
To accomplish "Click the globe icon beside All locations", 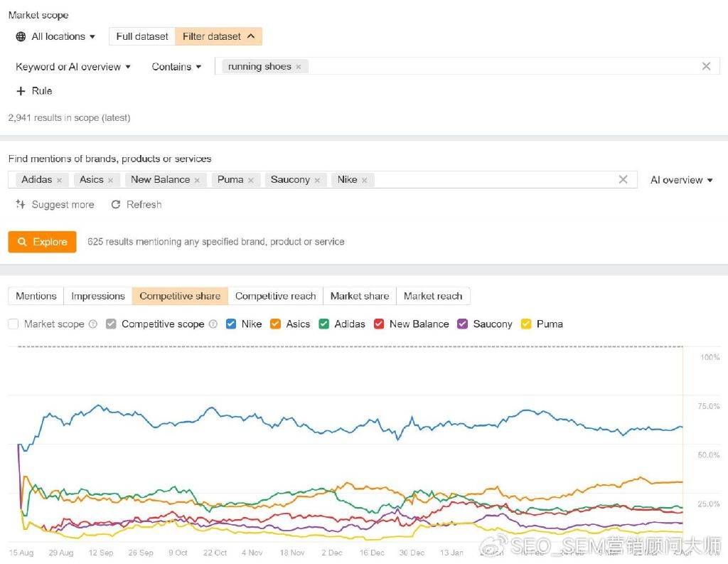I will pyautogui.click(x=21, y=37).
